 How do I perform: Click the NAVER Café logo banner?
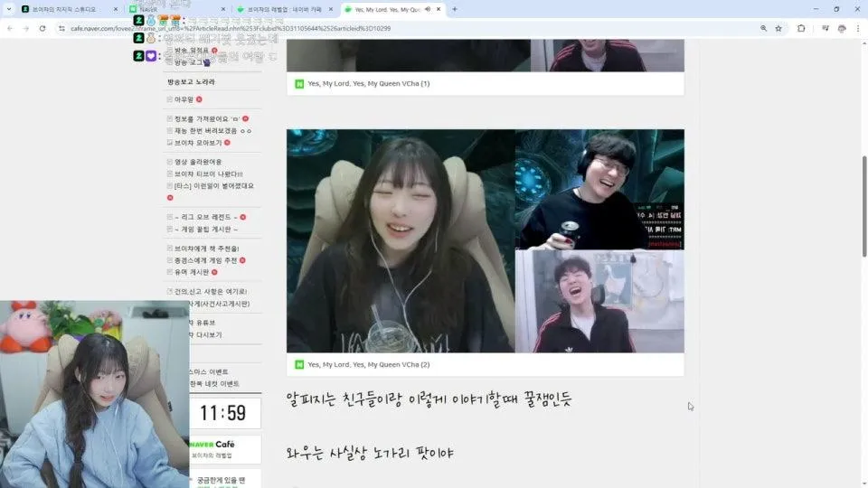click(225, 449)
